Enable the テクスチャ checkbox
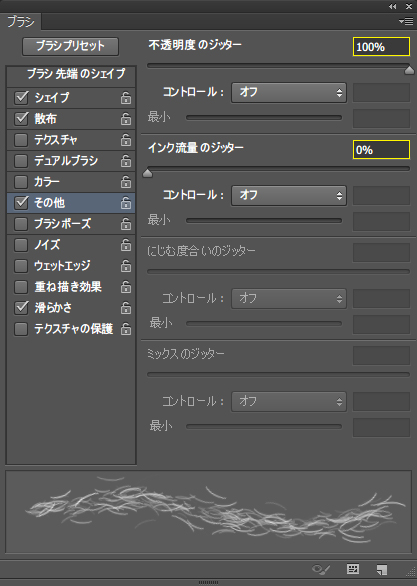This screenshot has width=417, height=586. (x=21, y=140)
